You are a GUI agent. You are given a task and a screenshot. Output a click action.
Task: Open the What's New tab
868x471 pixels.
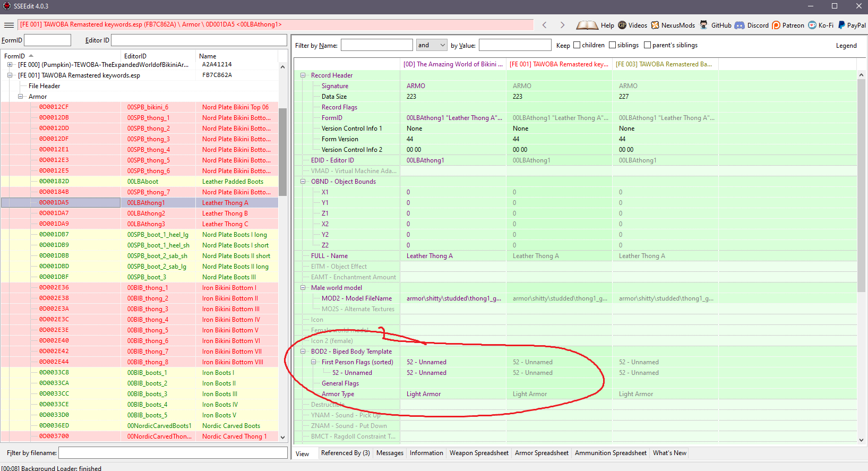coord(669,453)
